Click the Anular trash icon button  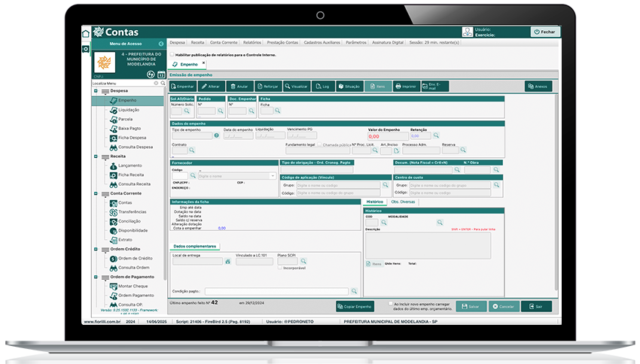[x=239, y=87]
